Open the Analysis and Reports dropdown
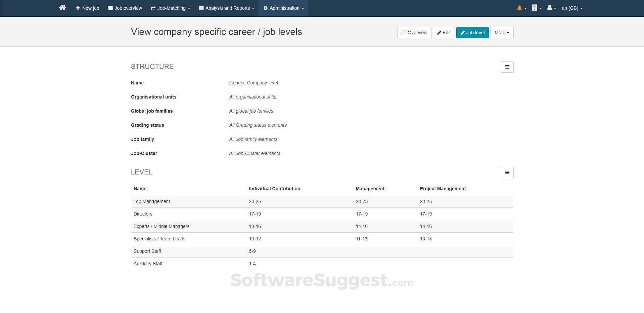 point(226,8)
